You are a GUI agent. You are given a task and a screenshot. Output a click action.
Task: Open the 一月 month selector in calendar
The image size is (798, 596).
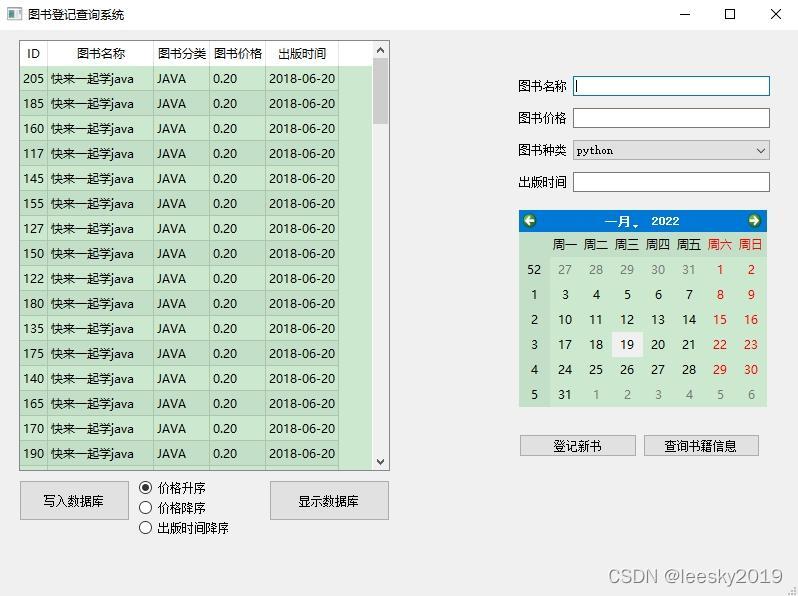click(620, 221)
